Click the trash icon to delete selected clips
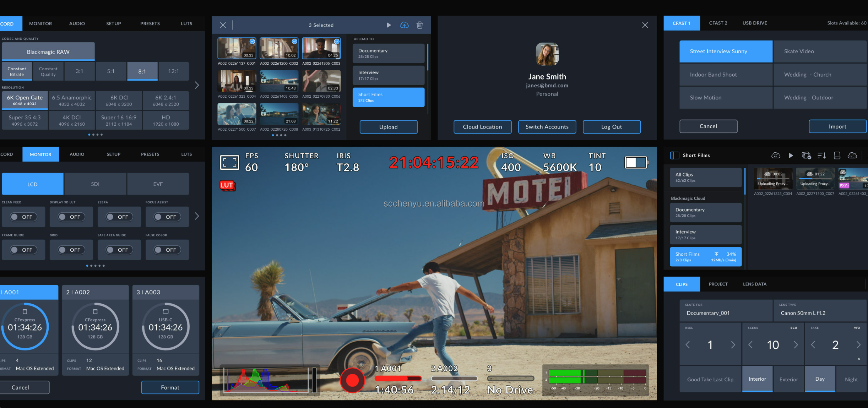This screenshot has height=408, width=868. [x=420, y=25]
